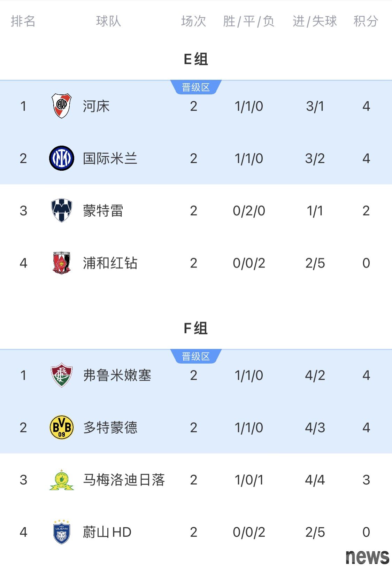The height and width of the screenshot is (566, 392).
Task: Click the Ulsan HD club crest
Action: 61,532
